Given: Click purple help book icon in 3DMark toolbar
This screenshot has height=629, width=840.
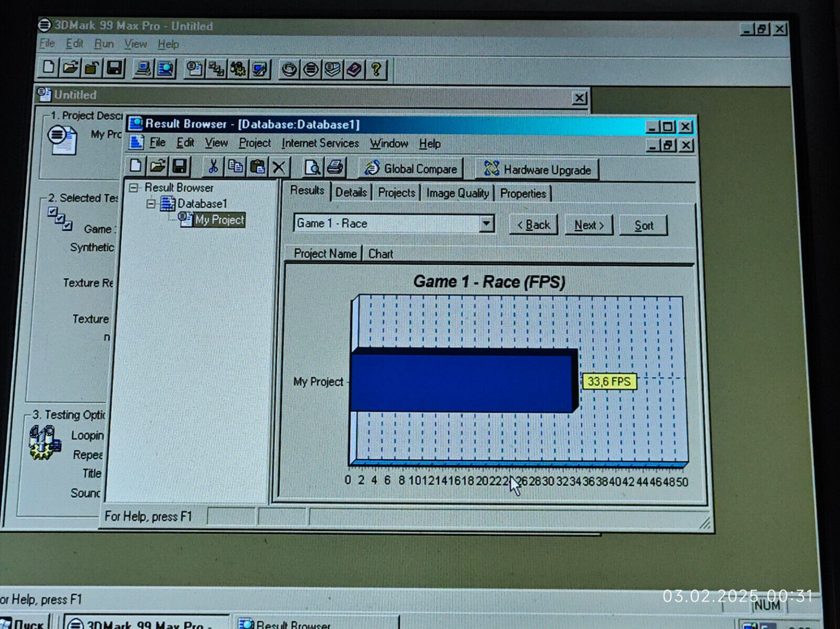Looking at the screenshot, I should pyautogui.click(x=354, y=69).
